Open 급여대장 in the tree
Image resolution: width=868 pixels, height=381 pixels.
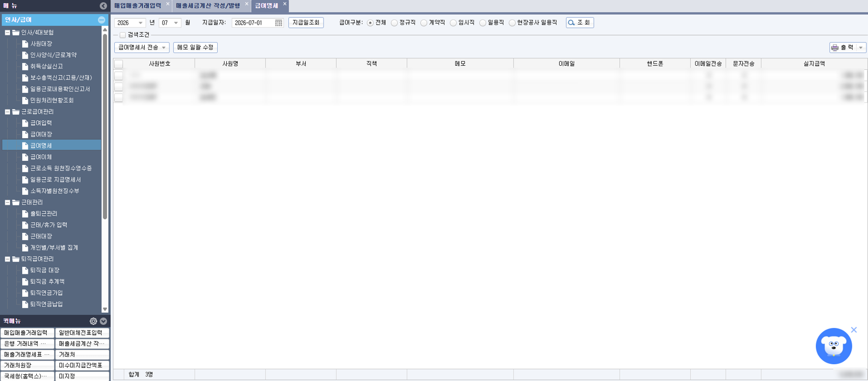(x=41, y=135)
